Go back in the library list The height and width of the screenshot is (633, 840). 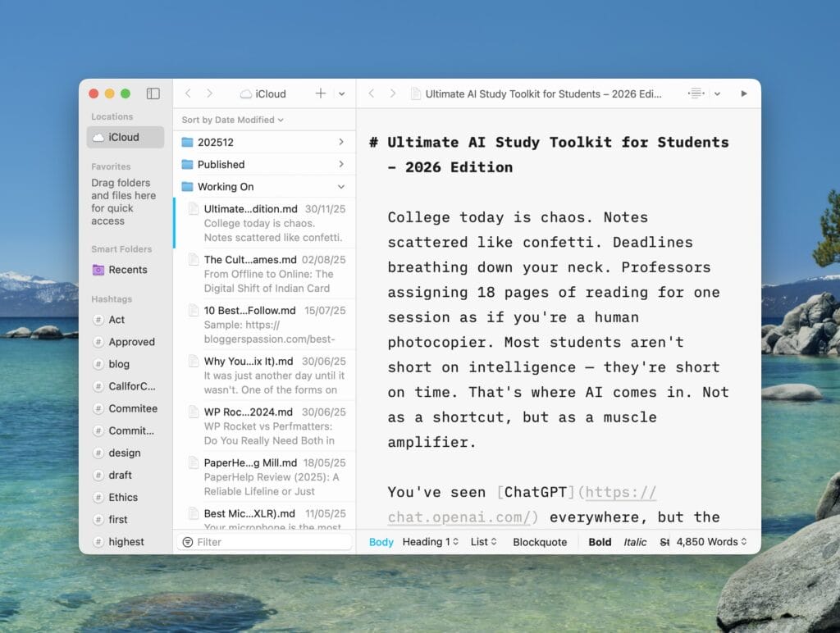point(188,93)
